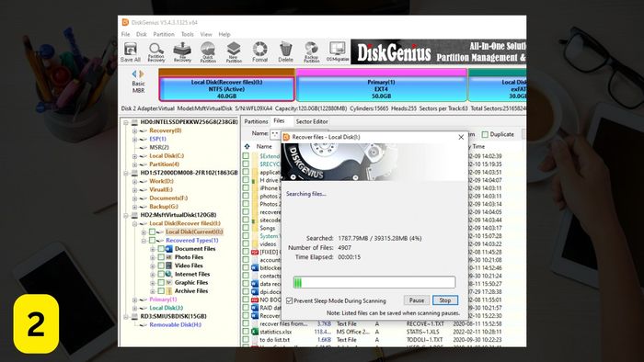Viewport: 644px width, 362px height.
Task: Click the RD3 SMIUSBDISK drive icon
Action: (x=134, y=316)
